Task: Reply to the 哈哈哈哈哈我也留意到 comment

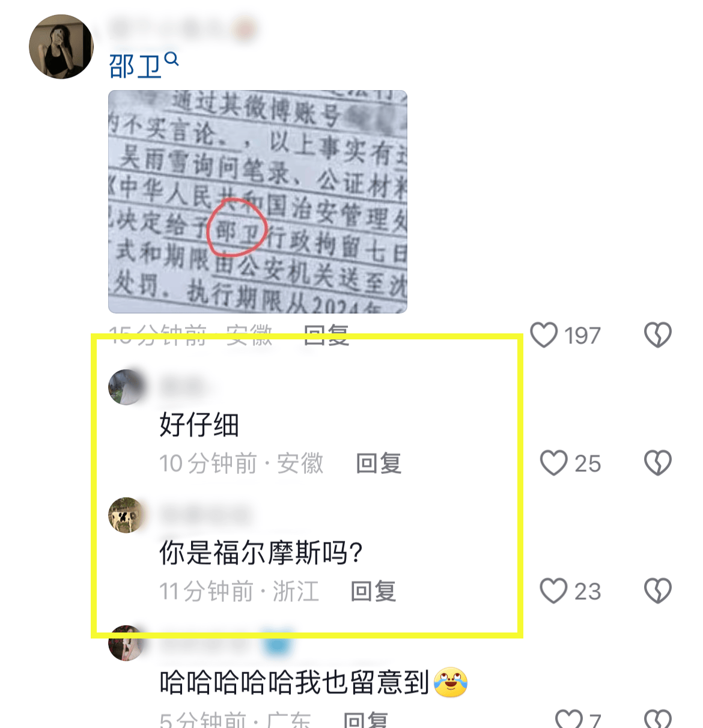Action: point(365,719)
